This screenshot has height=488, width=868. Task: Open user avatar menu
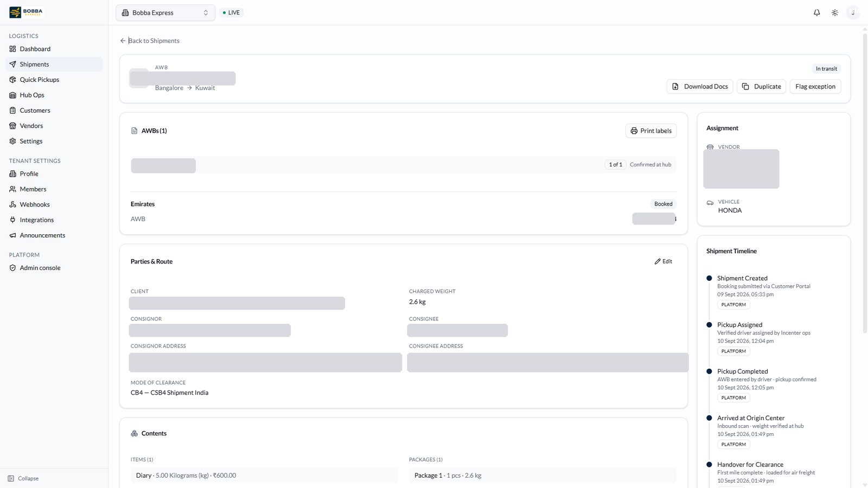tap(853, 12)
